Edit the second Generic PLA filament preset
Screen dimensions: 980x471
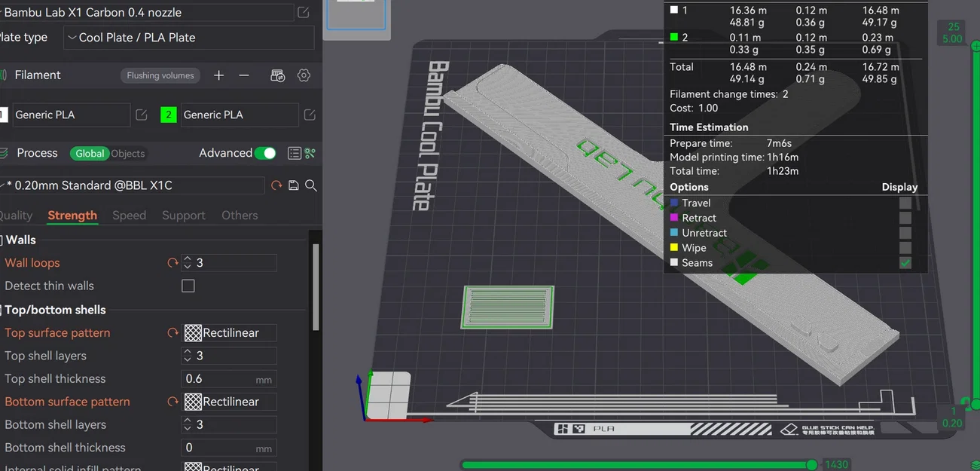(310, 115)
